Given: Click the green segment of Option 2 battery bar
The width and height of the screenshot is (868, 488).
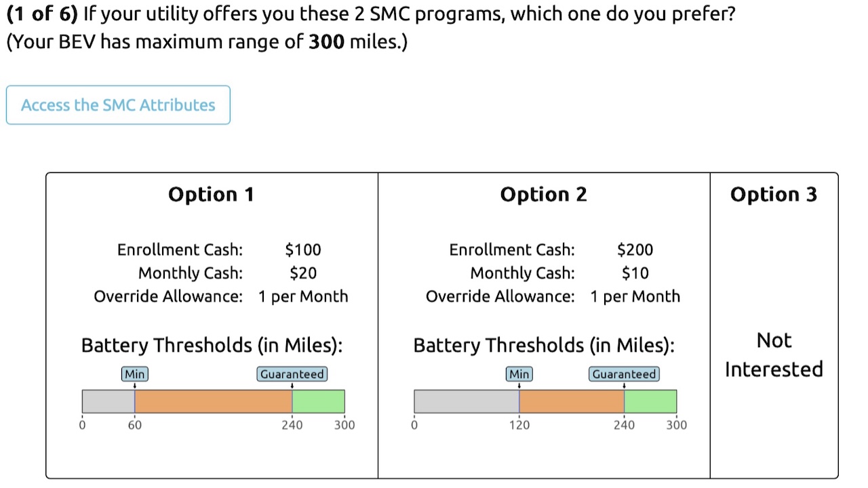Looking at the screenshot, I should tap(650, 401).
